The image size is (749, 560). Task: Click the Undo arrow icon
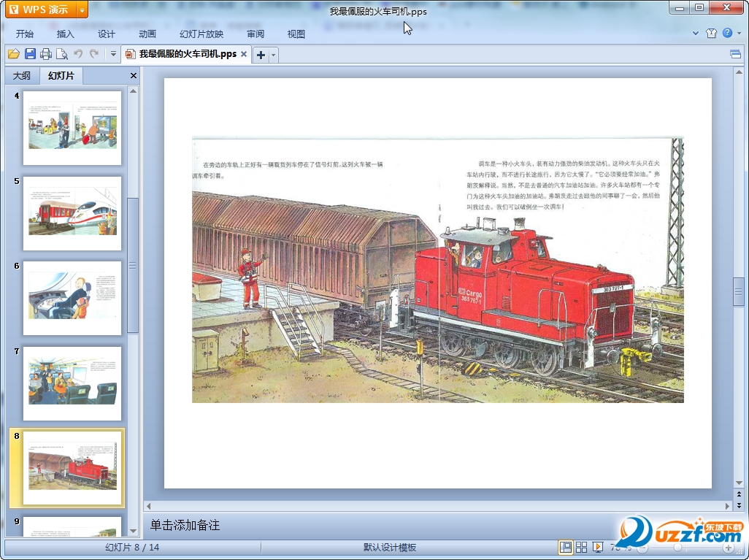(78, 54)
